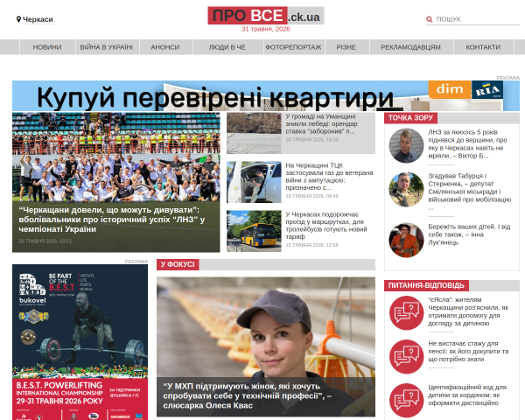Click Q&A chat icon beside єЯсла article
Image resolution: width=525 pixels, height=420 pixels.
407,313
